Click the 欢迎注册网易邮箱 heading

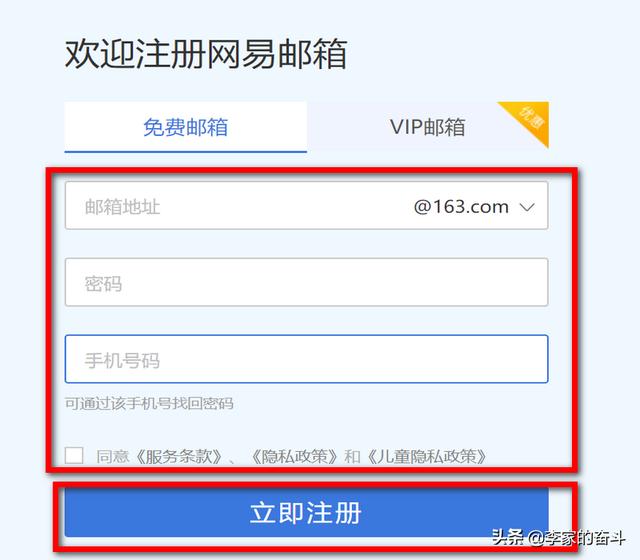coord(206,53)
